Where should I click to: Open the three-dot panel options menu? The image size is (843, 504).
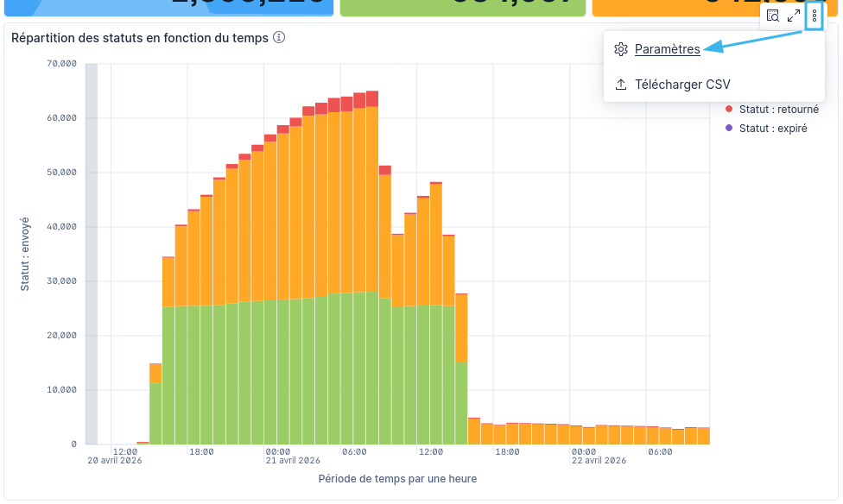tap(814, 16)
